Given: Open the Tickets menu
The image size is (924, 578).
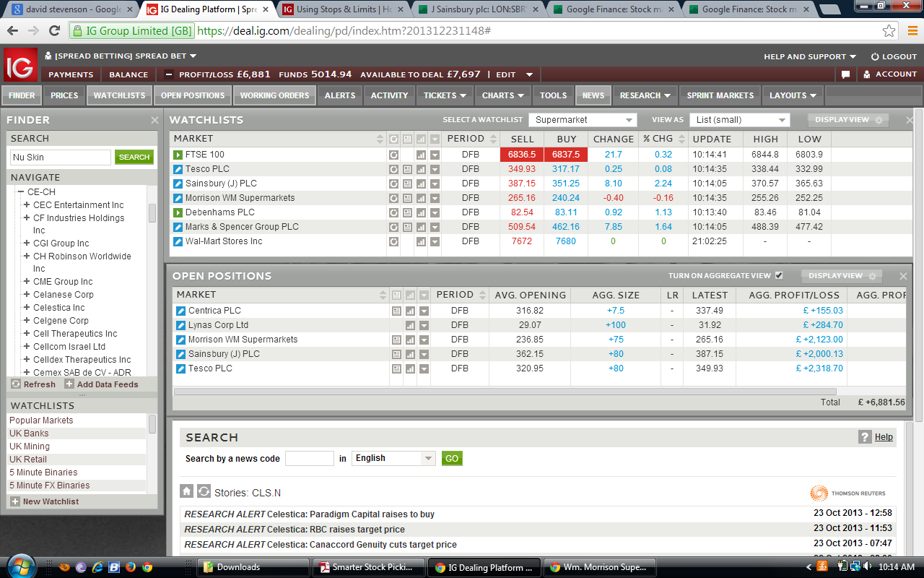Looking at the screenshot, I should (445, 95).
